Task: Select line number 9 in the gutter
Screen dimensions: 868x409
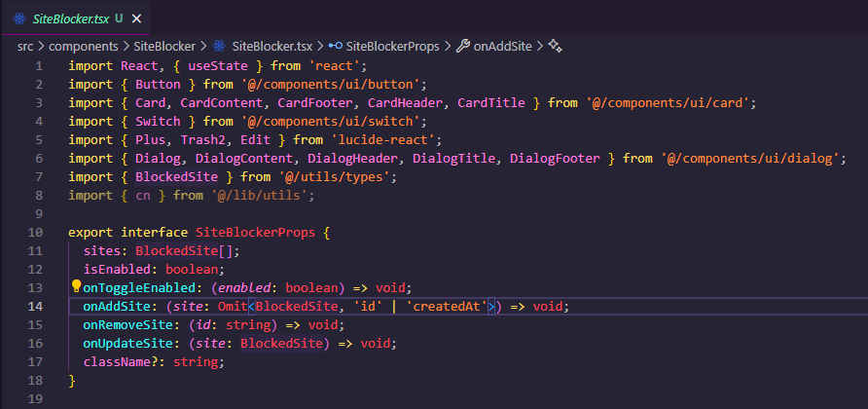Action: (x=39, y=214)
